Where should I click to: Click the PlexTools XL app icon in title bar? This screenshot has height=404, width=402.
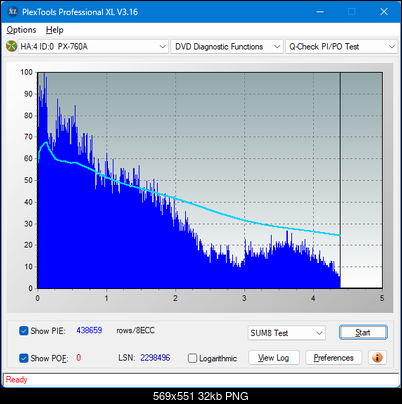(x=13, y=12)
